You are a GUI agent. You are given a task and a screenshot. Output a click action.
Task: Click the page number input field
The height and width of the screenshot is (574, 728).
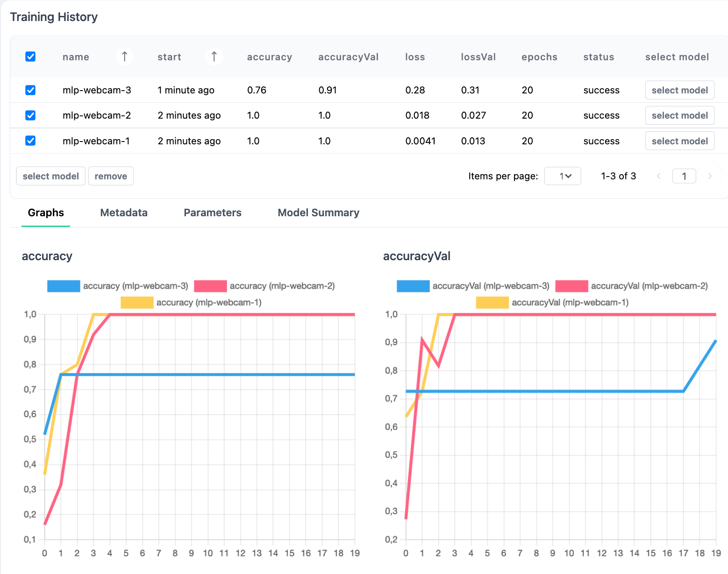[684, 176]
